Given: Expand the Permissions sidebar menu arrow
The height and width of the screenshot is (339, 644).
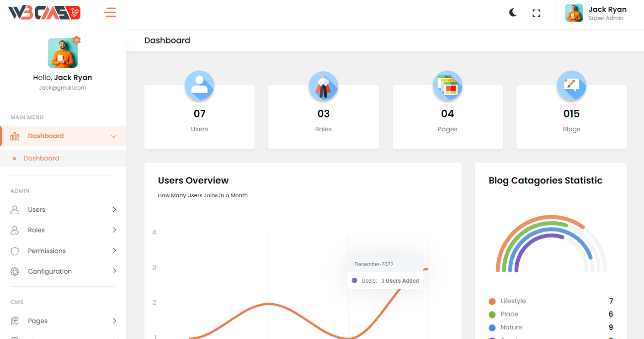Looking at the screenshot, I should (114, 251).
